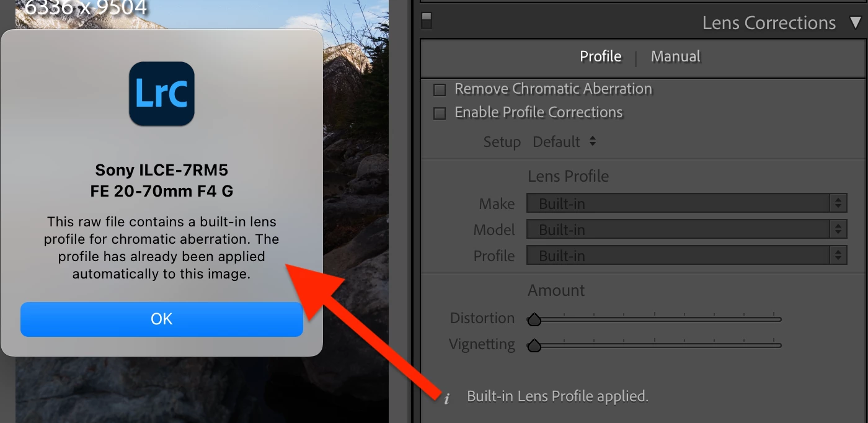Click the info icon beside Built-in Lens Profile

(446, 398)
